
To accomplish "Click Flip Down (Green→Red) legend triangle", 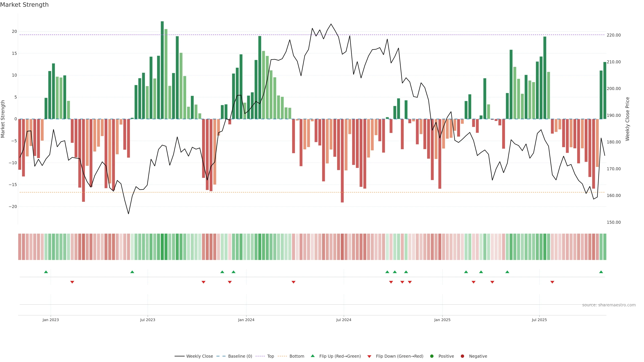I will (x=369, y=356).
